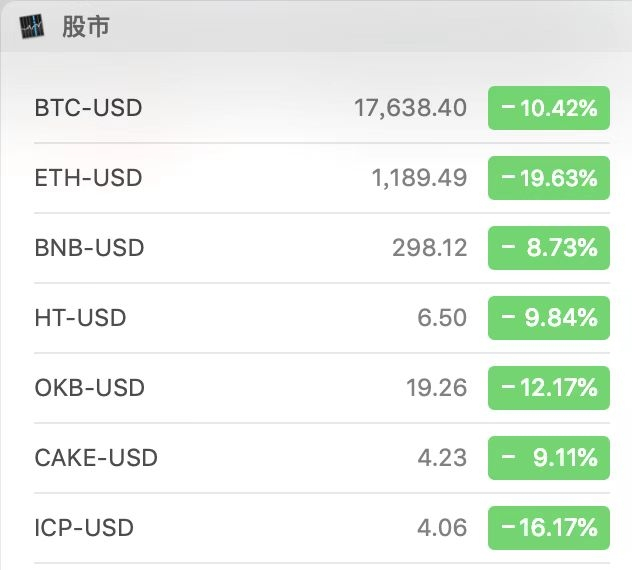Toggle BNB-USD change badge -8.73%
Screen dimensions: 632x570
pyautogui.click(x=548, y=248)
